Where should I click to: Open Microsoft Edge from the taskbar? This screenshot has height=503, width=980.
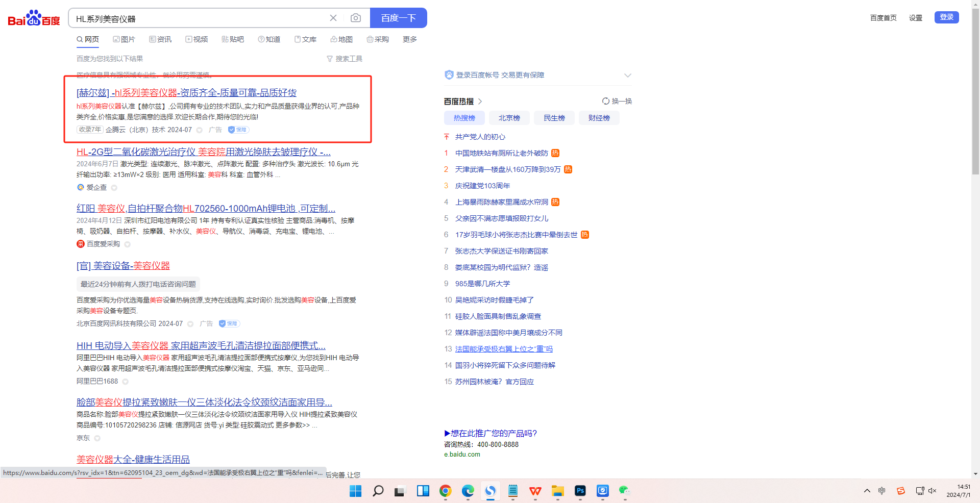[468, 491]
